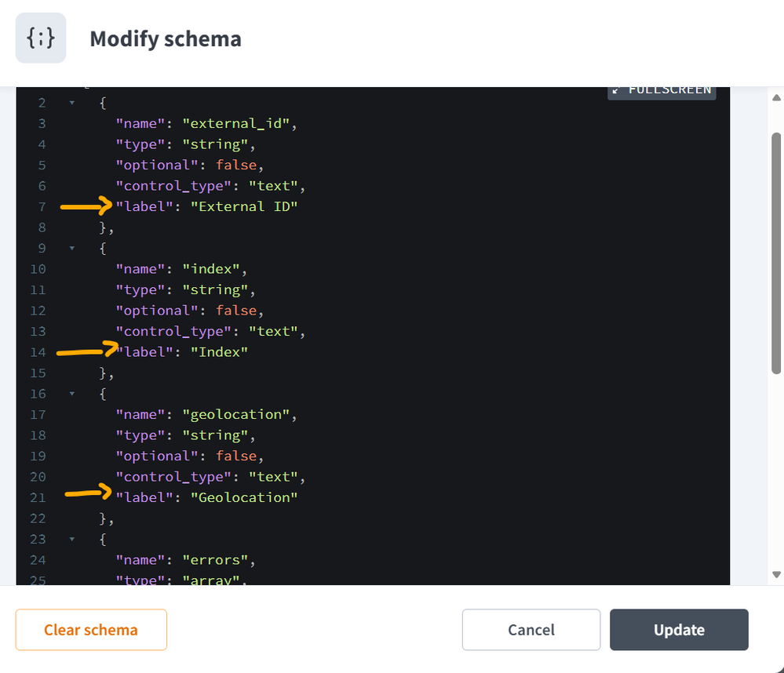This screenshot has width=784, height=673.
Task: Click "string" type value on line 4
Action: pos(215,144)
